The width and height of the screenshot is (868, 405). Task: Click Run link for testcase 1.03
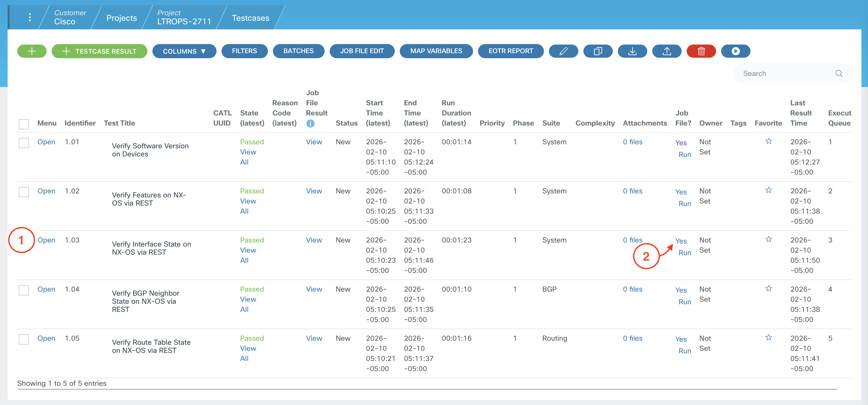[684, 253]
